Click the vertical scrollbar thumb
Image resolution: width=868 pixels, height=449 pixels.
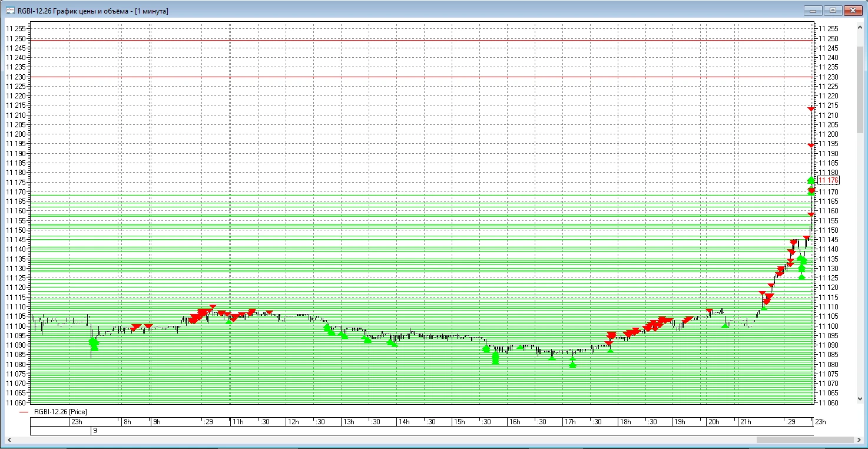pyautogui.click(x=861, y=88)
